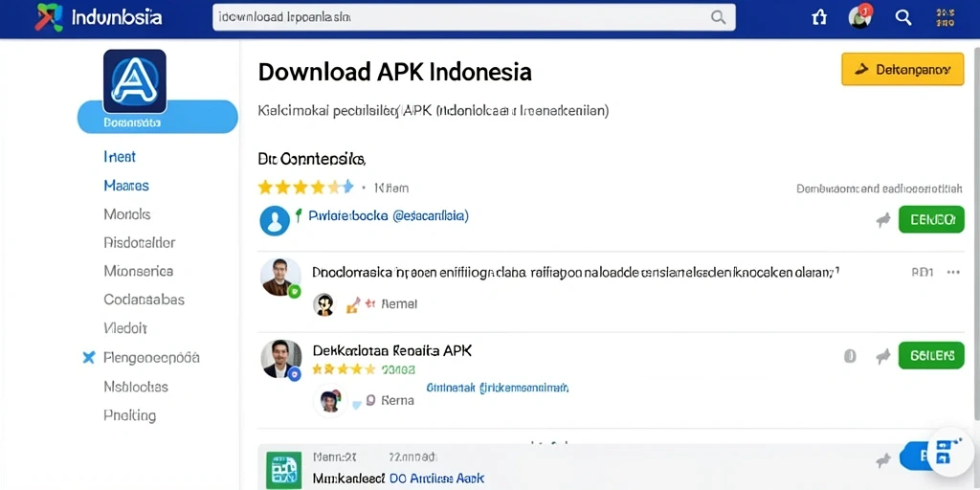Click the round avatar beside Rema
Screen dimensions: 980x490
pyautogui.click(x=330, y=401)
